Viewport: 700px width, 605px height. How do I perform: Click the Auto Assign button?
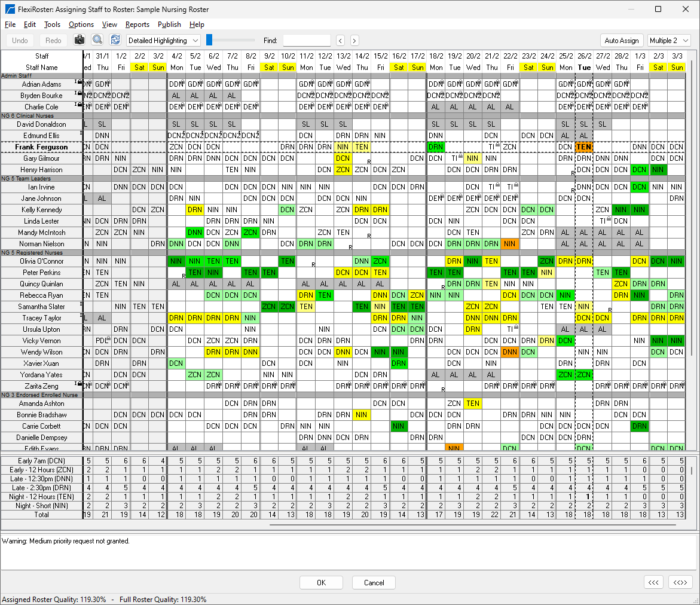(621, 41)
